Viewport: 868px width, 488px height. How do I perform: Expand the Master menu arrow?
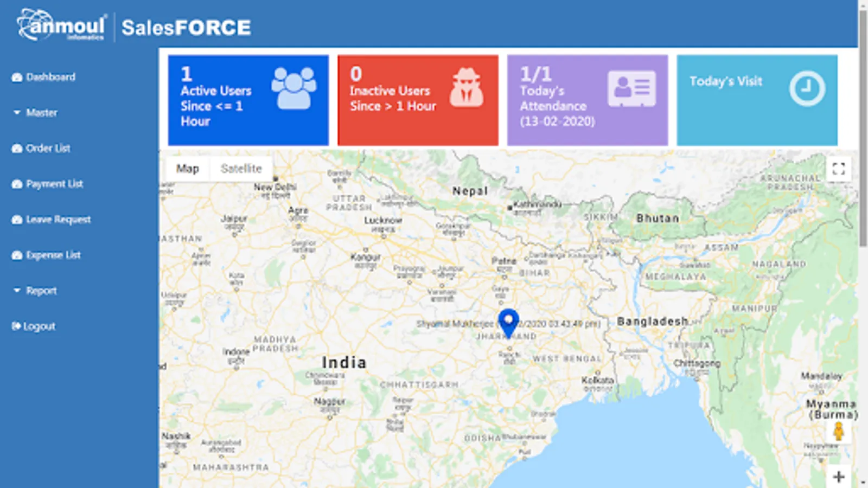point(17,113)
